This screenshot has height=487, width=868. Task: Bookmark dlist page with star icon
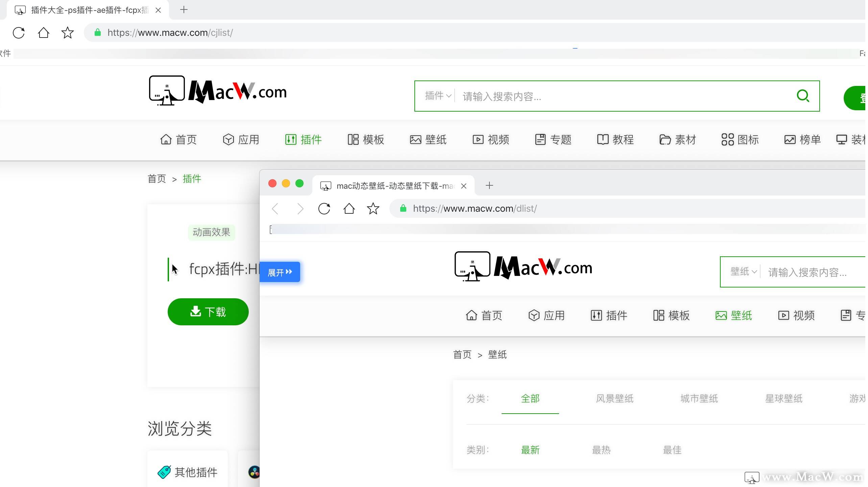(x=373, y=209)
